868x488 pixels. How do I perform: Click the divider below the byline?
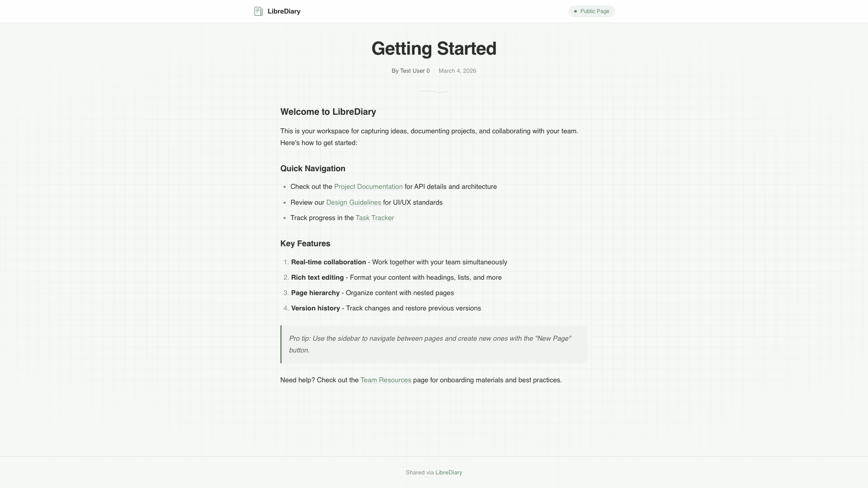point(434,91)
